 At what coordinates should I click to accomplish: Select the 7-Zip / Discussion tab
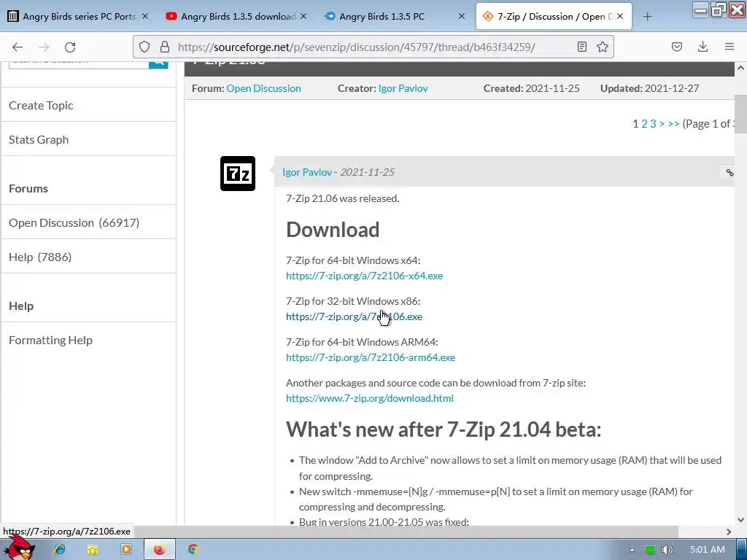(x=553, y=16)
